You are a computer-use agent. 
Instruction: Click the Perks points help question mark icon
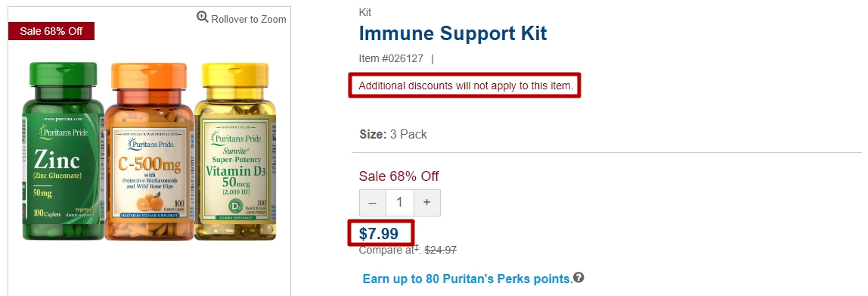(578, 277)
